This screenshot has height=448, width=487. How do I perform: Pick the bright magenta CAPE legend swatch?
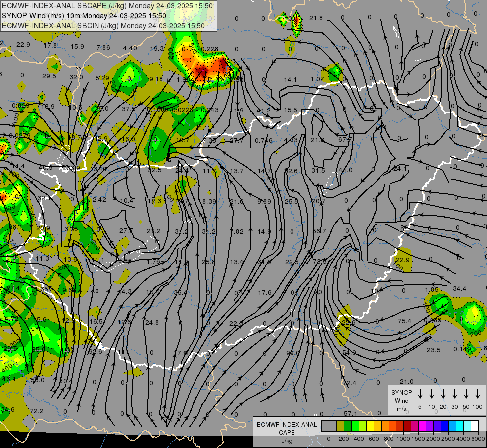(x=422, y=426)
